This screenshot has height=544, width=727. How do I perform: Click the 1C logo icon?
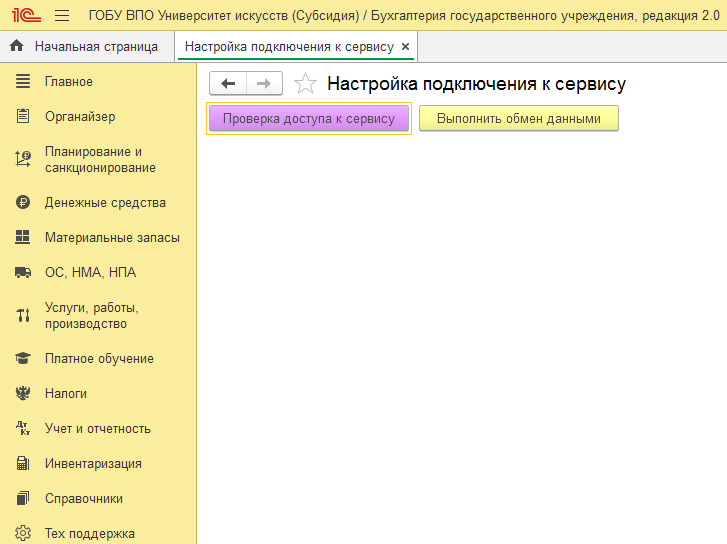tap(26, 15)
